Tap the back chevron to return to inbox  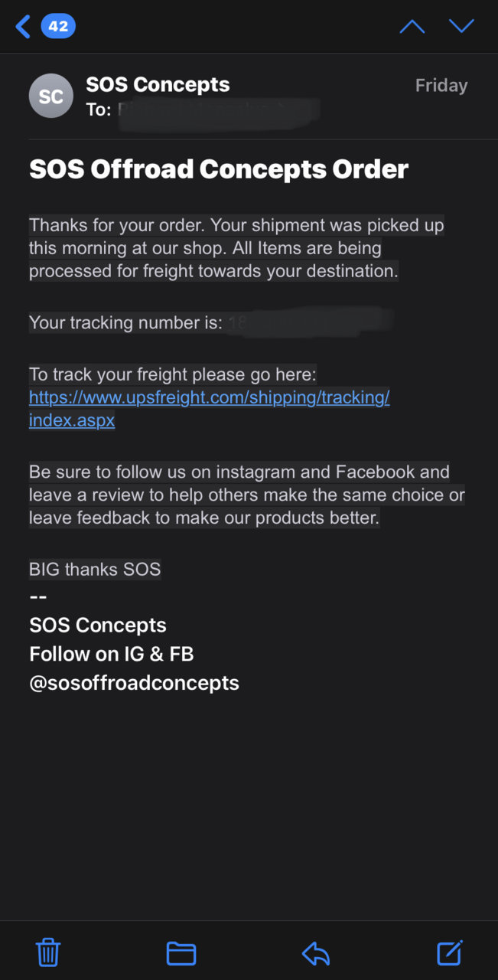point(23,27)
